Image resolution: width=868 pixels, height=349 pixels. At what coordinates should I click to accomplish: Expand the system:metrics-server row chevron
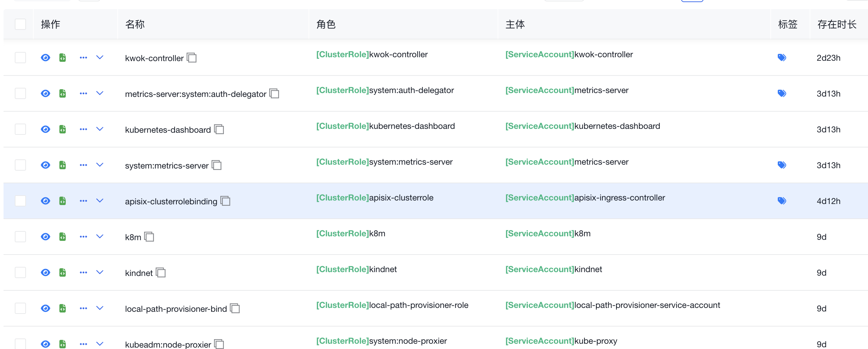(x=100, y=165)
